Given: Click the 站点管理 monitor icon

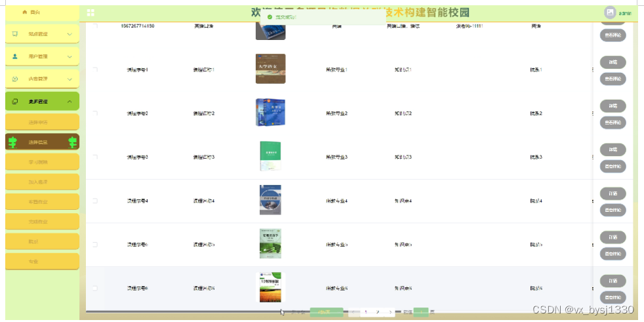Looking at the screenshot, I should pyautogui.click(x=15, y=34).
